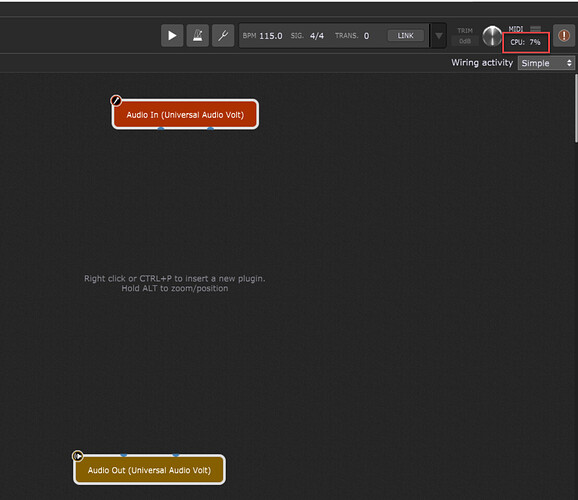Click the MIDI activity indicator
Screen dimensions: 578x500
pyautogui.click(x=535, y=29)
